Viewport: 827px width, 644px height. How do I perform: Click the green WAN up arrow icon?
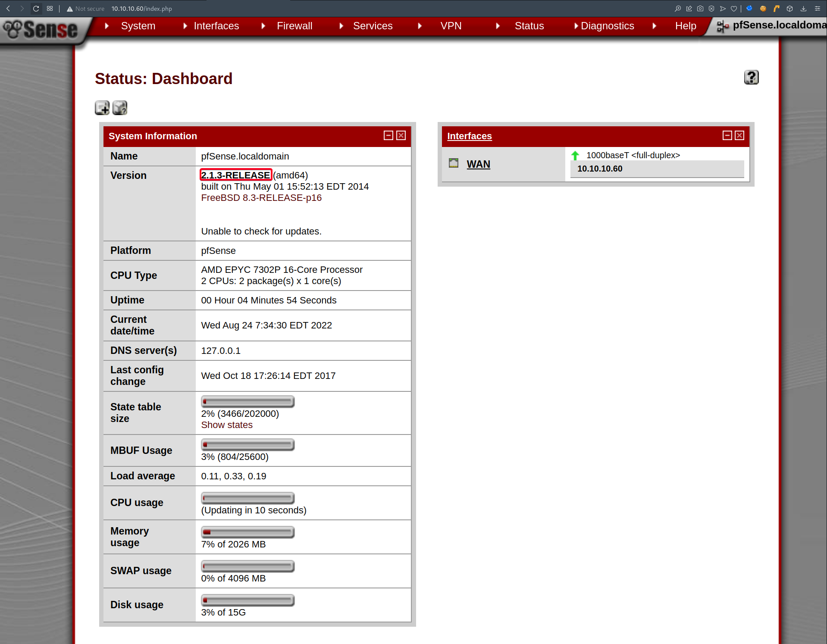(575, 155)
